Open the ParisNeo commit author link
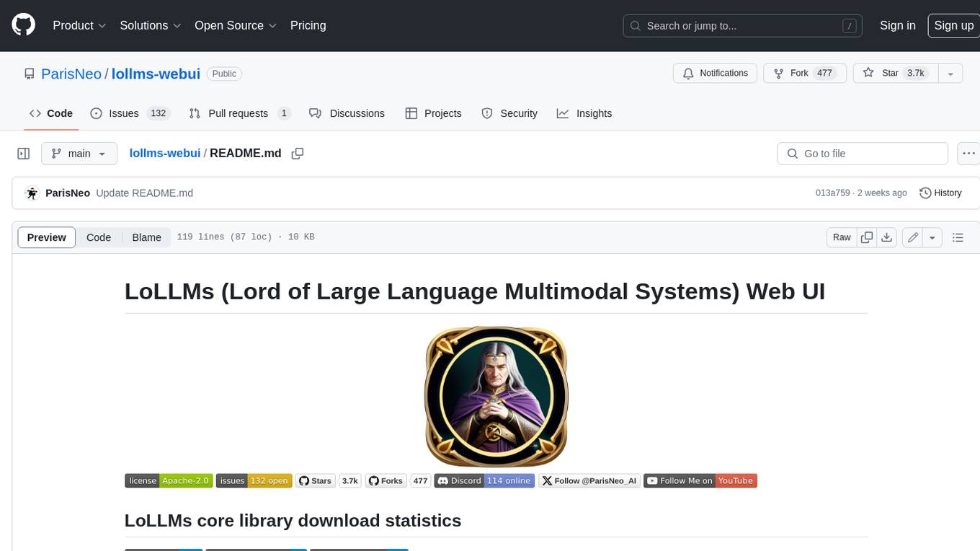Screen dimensions: 980x551 tap(68, 193)
